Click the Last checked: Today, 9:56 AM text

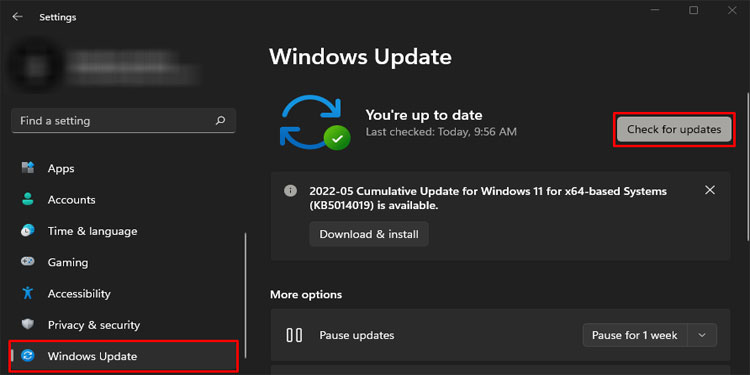[x=441, y=131]
